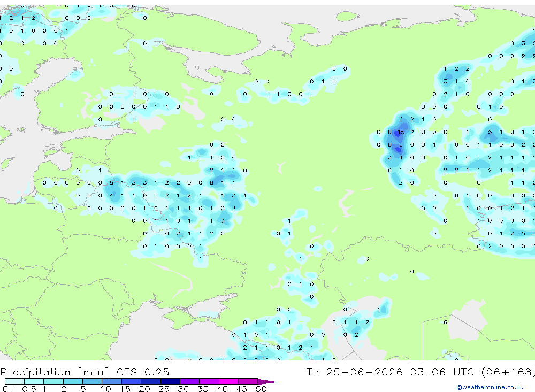The image size is (535, 392).
Task: Select the 2–5 mm legend color swatch
Action: click(x=73, y=381)
